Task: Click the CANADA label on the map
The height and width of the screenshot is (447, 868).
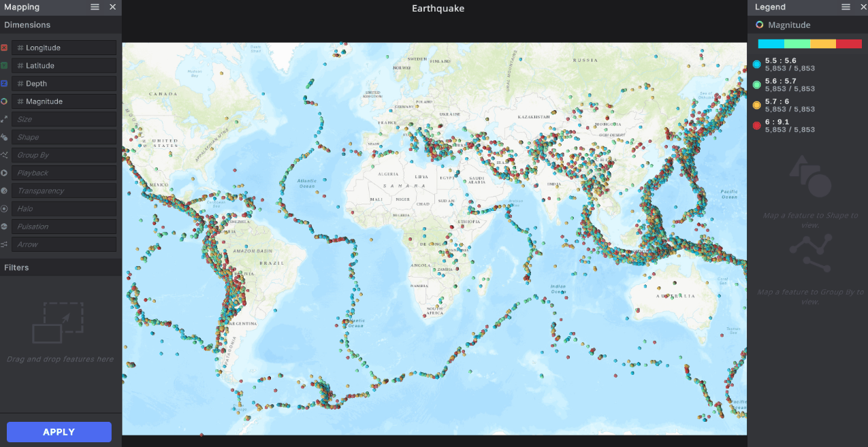Action: pos(163,93)
